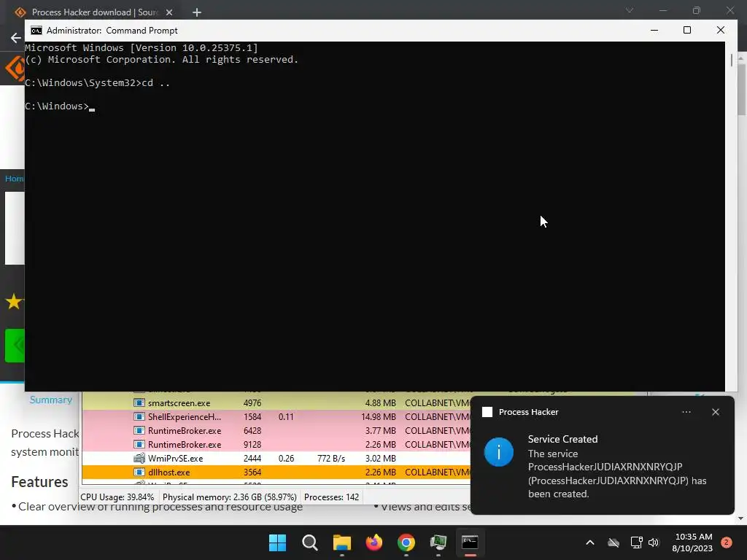Click the ShellExperienceH... process icon
The image size is (747, 560).
(139, 416)
